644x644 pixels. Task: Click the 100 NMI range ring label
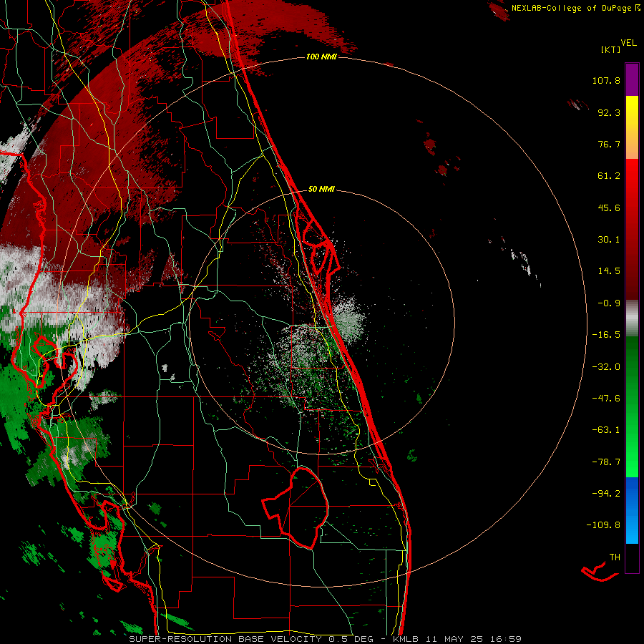tap(321, 57)
